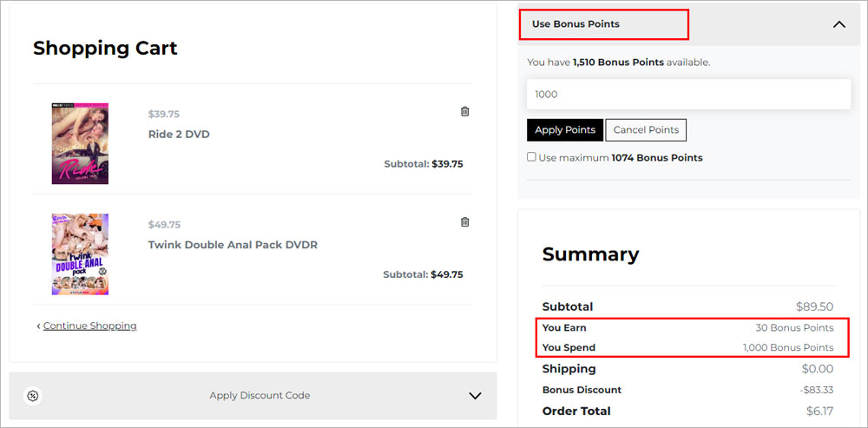
Task: Click the Ride 2 DVD cover thumbnail
Action: pos(80,143)
